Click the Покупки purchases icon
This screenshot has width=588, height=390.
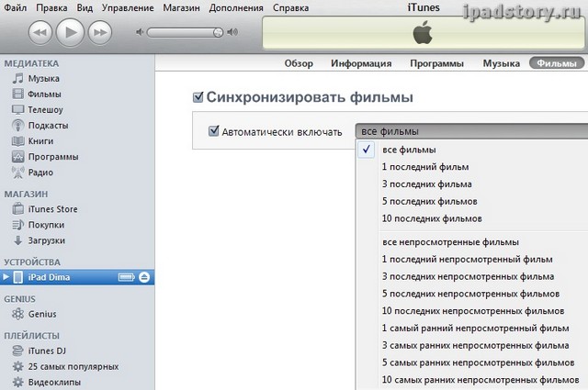click(17, 225)
